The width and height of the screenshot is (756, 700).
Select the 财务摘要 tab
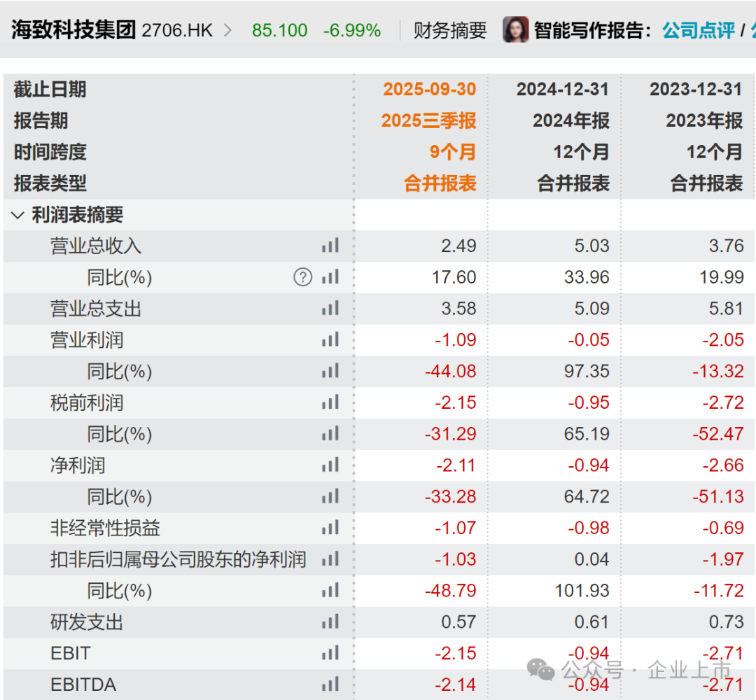[x=450, y=30]
